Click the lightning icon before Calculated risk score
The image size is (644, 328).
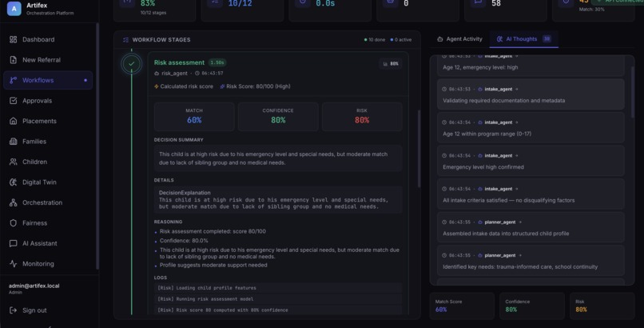click(x=156, y=86)
